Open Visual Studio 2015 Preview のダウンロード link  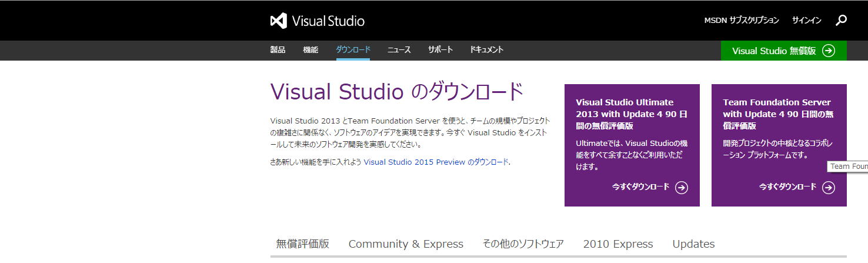click(436, 162)
